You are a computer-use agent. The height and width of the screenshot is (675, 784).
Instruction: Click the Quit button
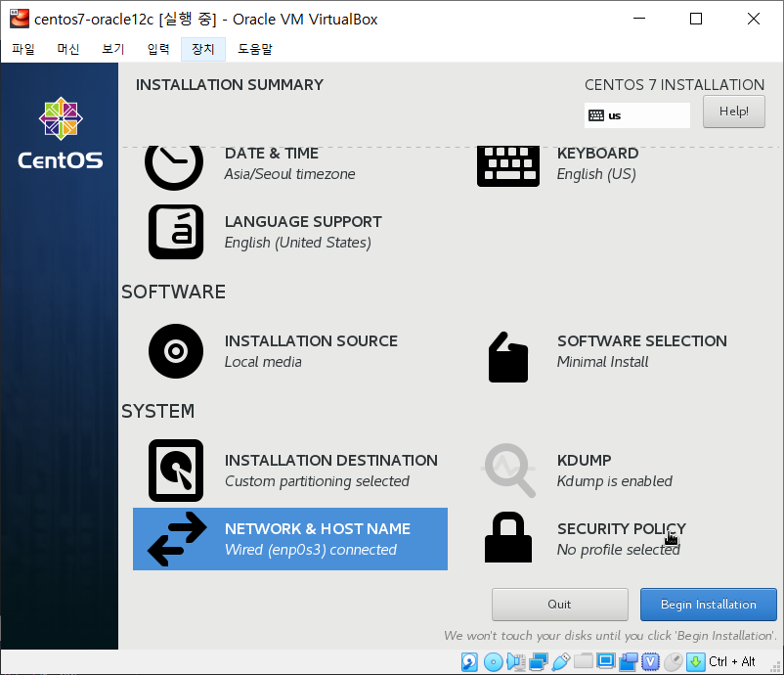point(559,605)
